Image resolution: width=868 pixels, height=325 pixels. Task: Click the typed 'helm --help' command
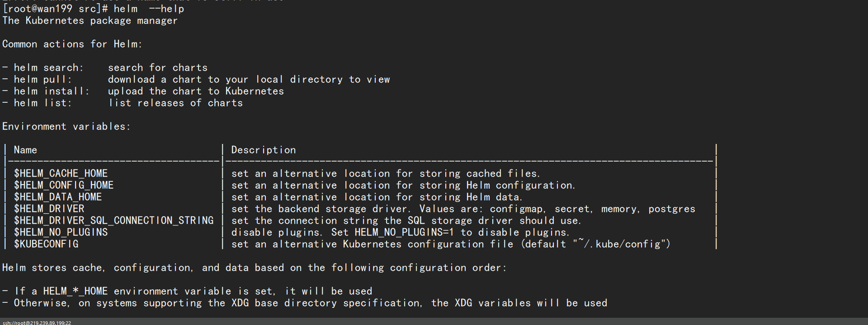pos(149,9)
